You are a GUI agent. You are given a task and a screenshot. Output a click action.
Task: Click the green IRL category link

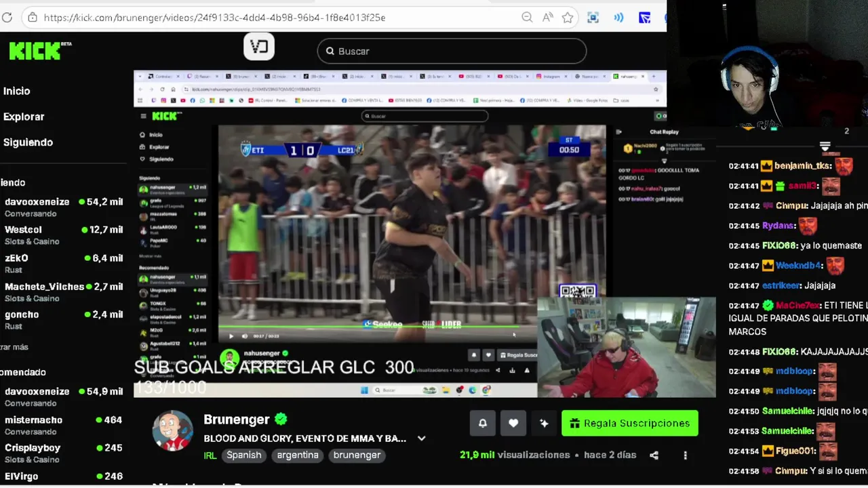(210, 455)
